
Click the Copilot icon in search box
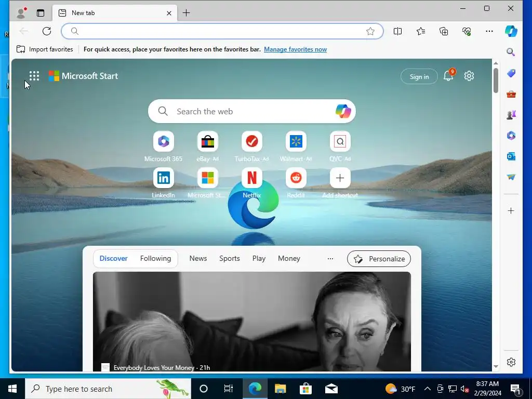[343, 111]
